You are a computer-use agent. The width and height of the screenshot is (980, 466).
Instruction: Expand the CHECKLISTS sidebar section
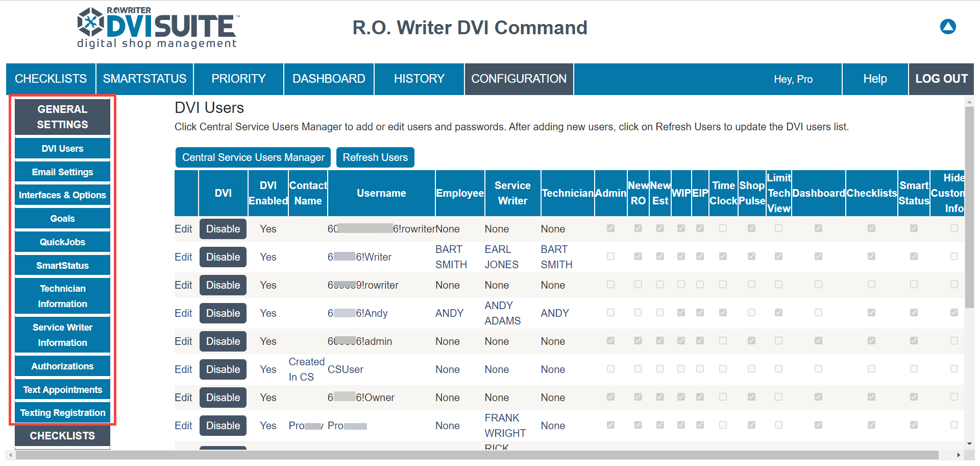pyautogui.click(x=62, y=436)
